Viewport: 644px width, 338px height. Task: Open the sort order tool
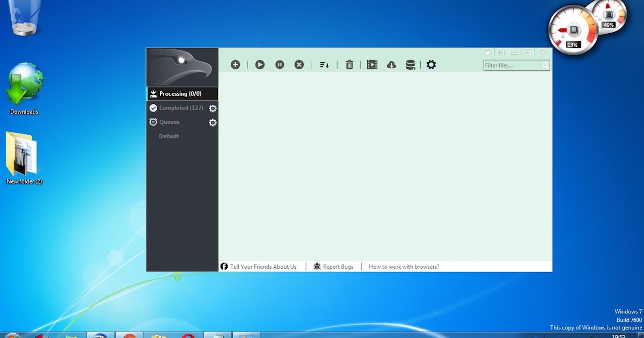(x=324, y=64)
